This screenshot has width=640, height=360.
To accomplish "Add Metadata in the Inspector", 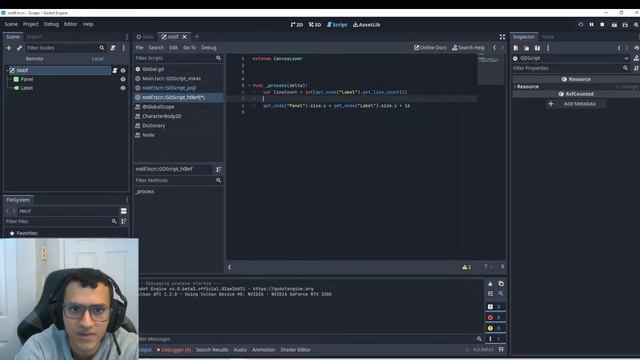I will 575,104.
